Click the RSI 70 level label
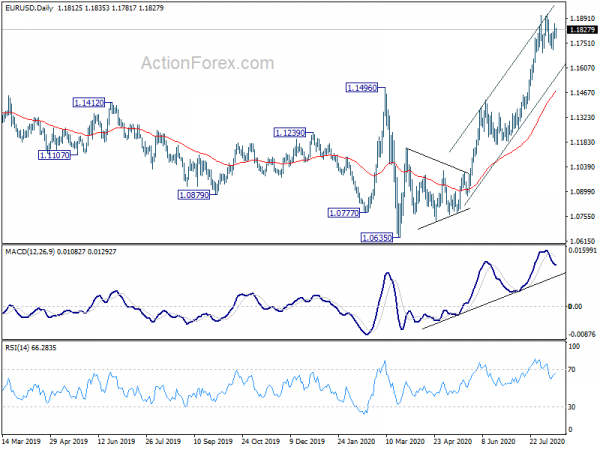The height and width of the screenshot is (450, 600). [572, 370]
